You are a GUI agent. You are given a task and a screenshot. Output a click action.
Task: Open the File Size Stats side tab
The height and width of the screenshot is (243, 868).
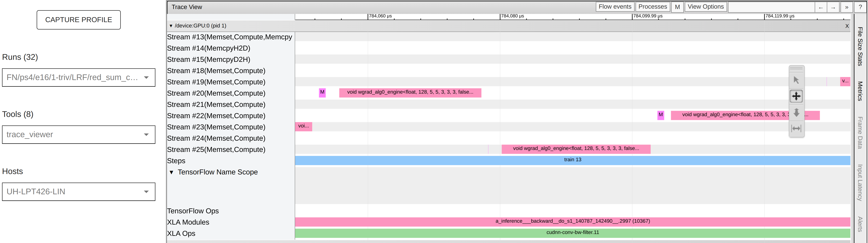click(x=860, y=46)
